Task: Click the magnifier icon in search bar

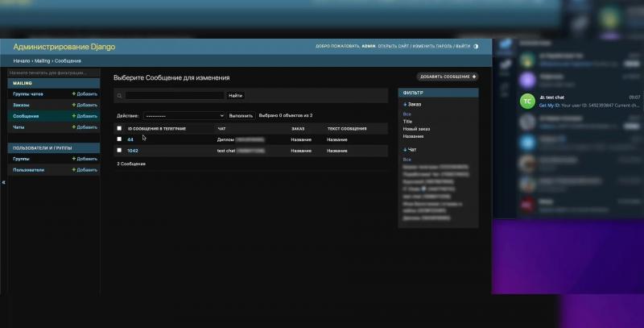Action: [x=119, y=96]
